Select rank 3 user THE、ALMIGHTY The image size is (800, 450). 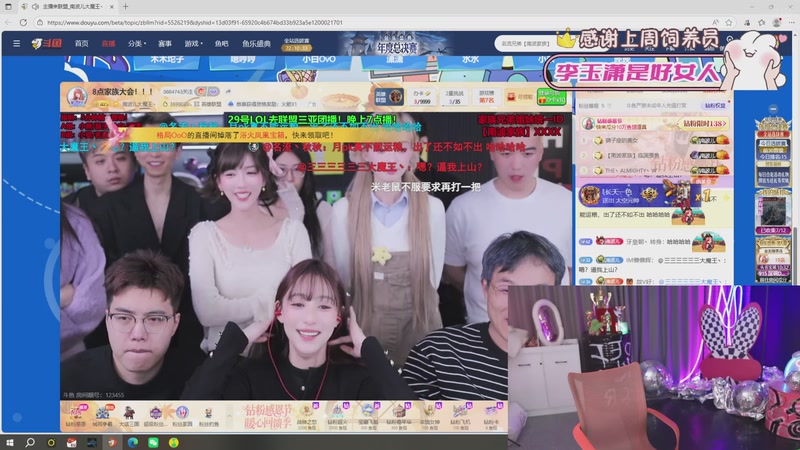coord(631,170)
